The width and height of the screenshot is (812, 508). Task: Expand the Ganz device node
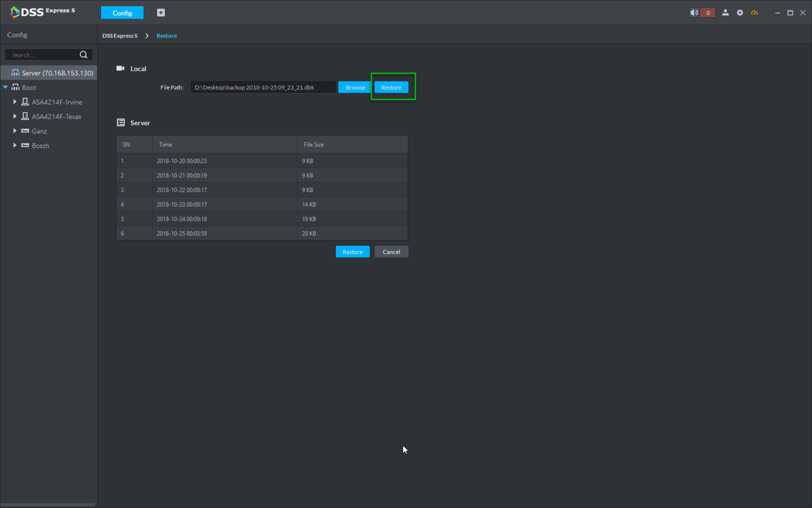pos(15,131)
